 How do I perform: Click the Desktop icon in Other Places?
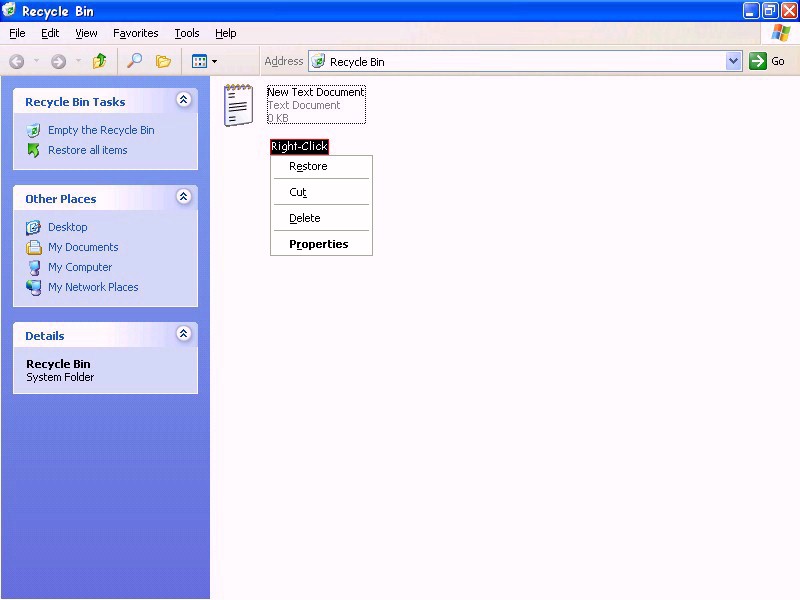(x=33, y=227)
